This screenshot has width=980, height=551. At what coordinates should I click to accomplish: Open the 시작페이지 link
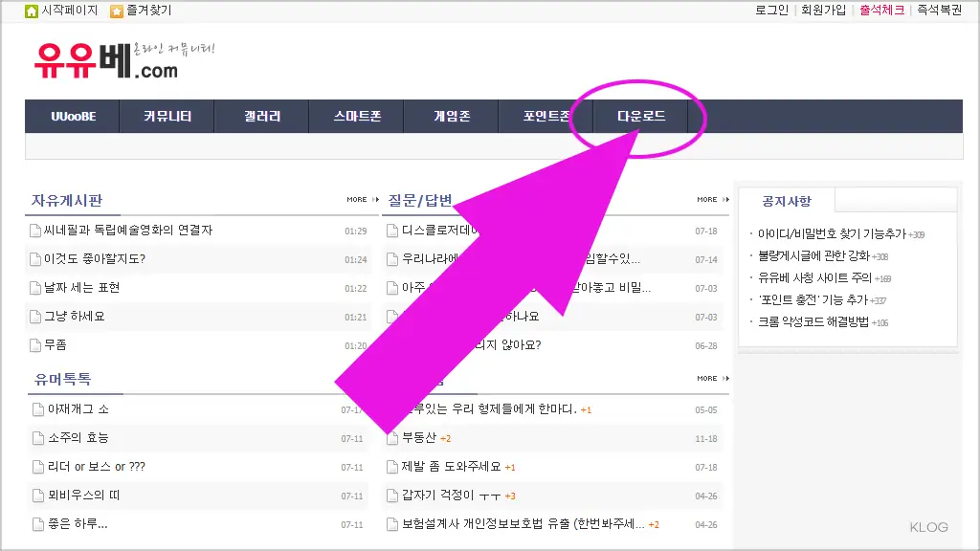[69, 11]
